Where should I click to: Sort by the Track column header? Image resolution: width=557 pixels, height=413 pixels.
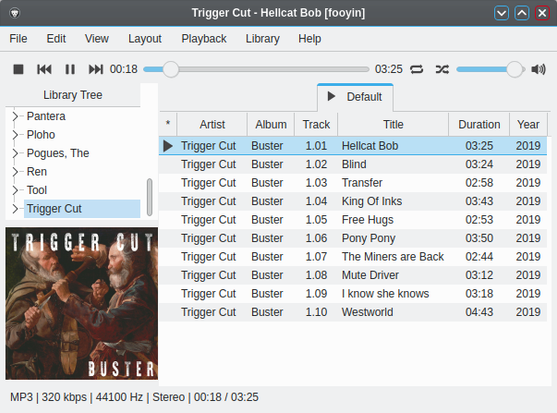(x=316, y=124)
